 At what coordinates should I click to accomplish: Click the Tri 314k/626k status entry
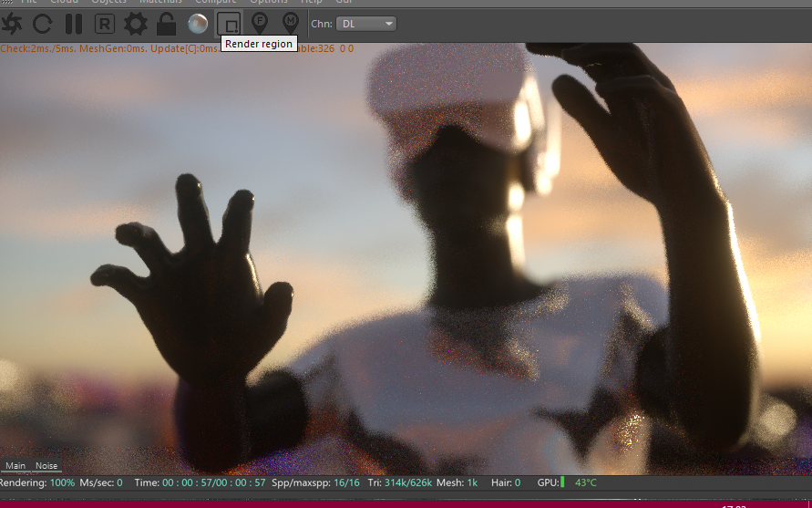pyautogui.click(x=399, y=482)
